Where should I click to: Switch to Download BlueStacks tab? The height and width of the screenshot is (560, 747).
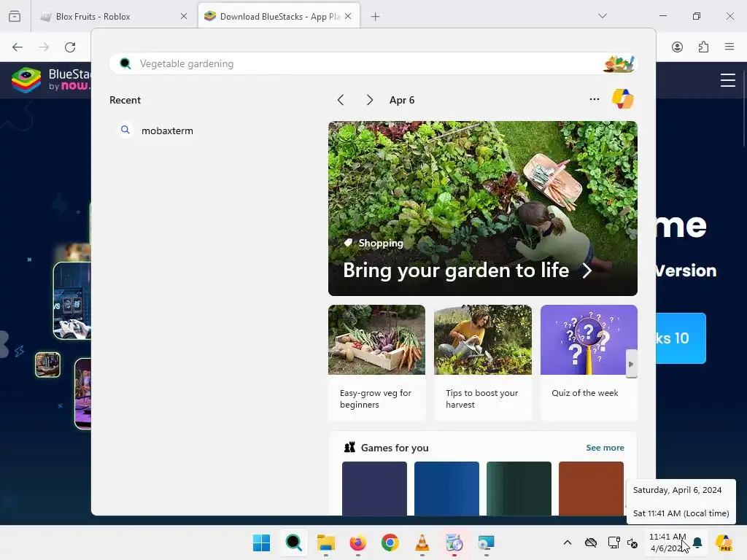pos(279,16)
